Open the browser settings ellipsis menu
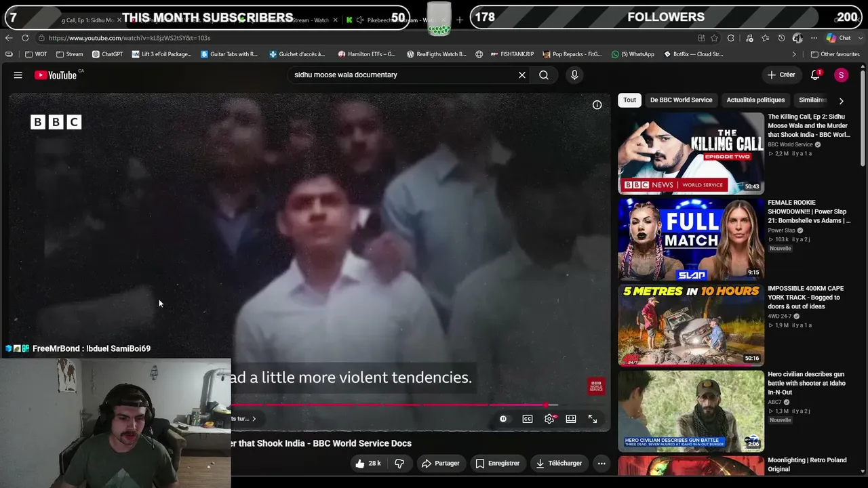The width and height of the screenshot is (868, 488). [x=814, y=38]
